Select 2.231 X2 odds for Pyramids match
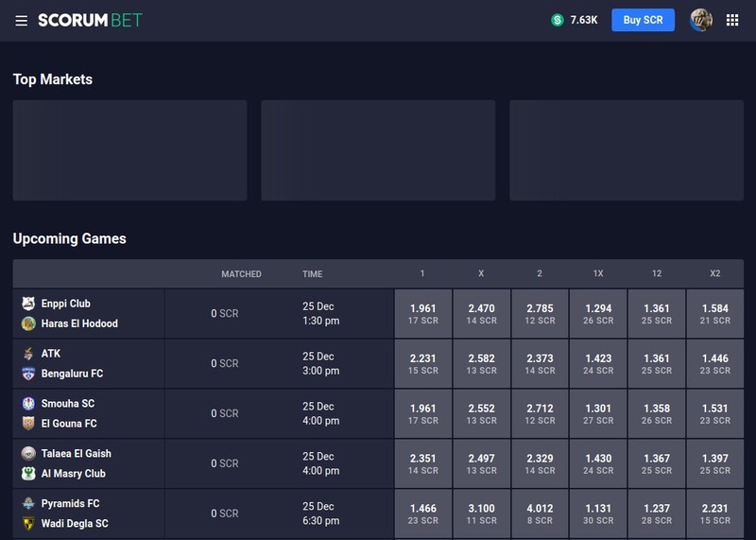 [x=714, y=514]
